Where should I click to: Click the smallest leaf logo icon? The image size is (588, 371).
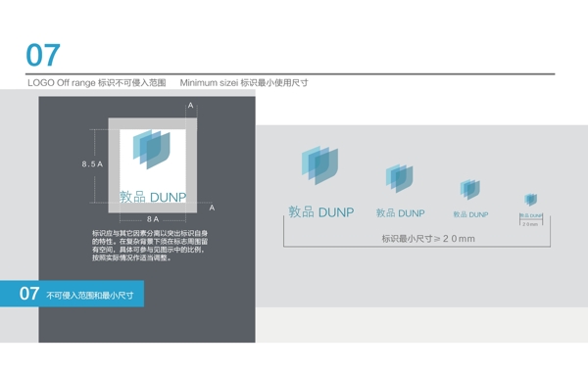(530, 200)
